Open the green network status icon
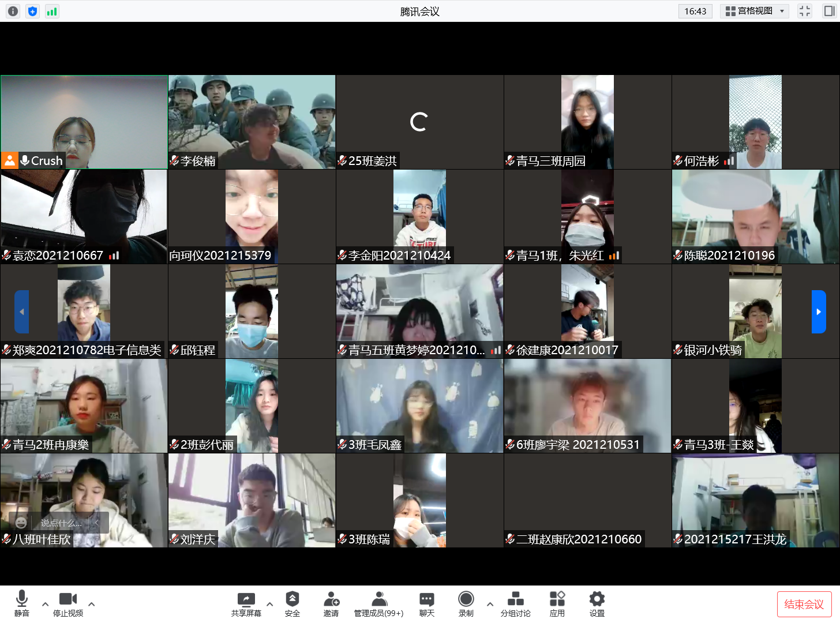The height and width of the screenshot is (623, 840). 52,11
